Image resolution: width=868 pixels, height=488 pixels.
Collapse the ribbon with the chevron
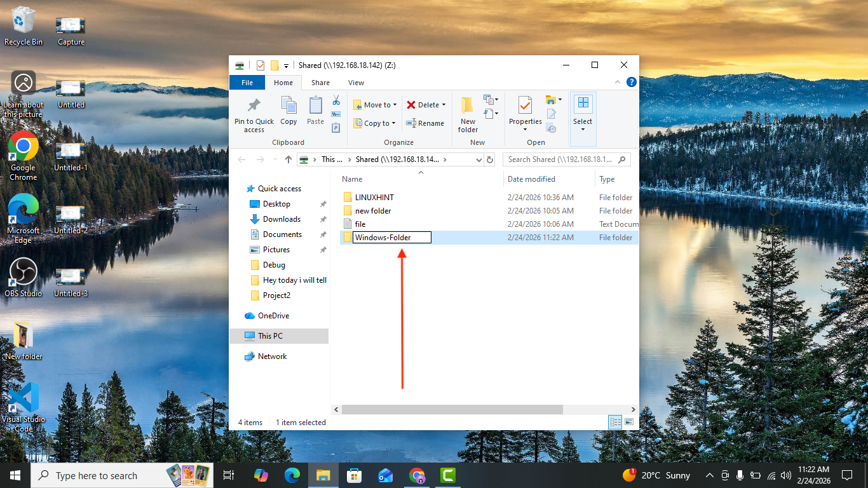(616, 83)
